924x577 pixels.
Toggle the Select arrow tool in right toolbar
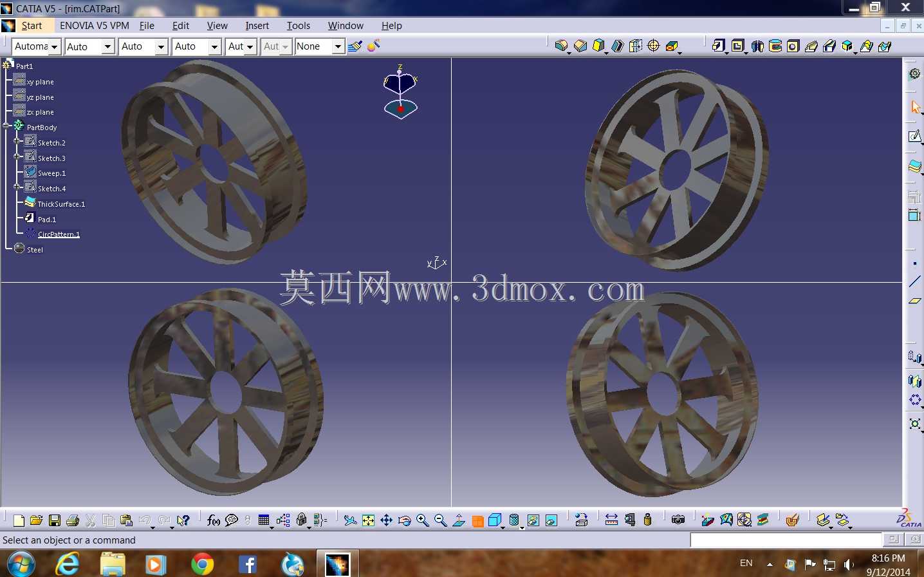tap(914, 106)
